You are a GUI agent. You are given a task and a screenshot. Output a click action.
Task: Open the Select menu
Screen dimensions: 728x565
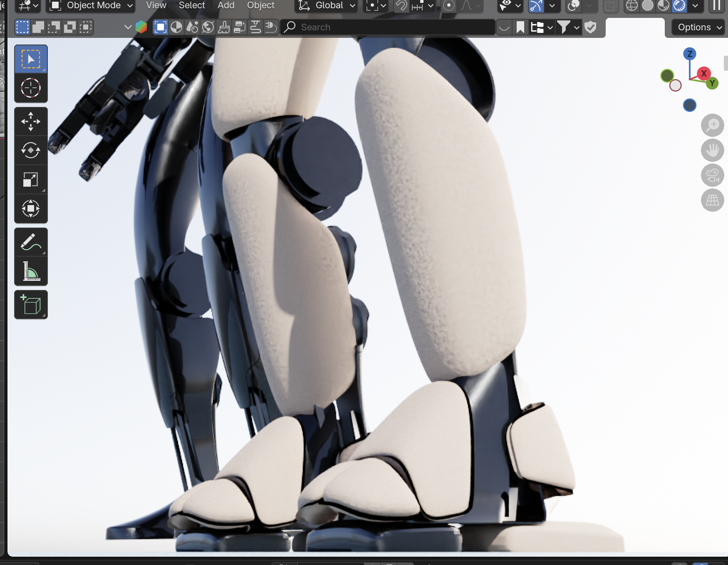tap(192, 6)
